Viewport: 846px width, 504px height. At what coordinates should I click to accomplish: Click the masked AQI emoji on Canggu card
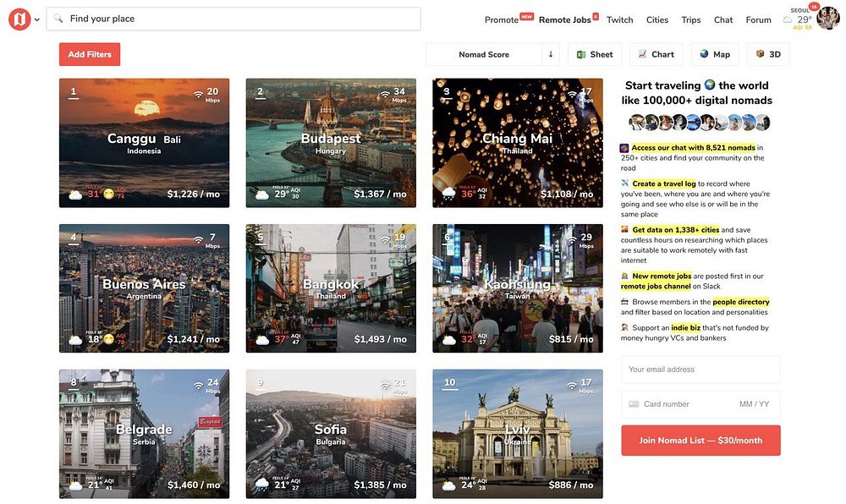(109, 194)
